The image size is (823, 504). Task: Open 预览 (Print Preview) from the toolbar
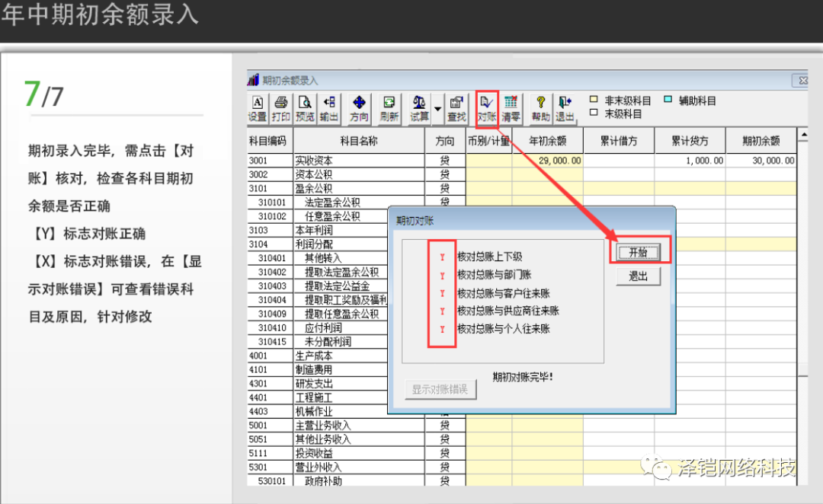click(305, 108)
